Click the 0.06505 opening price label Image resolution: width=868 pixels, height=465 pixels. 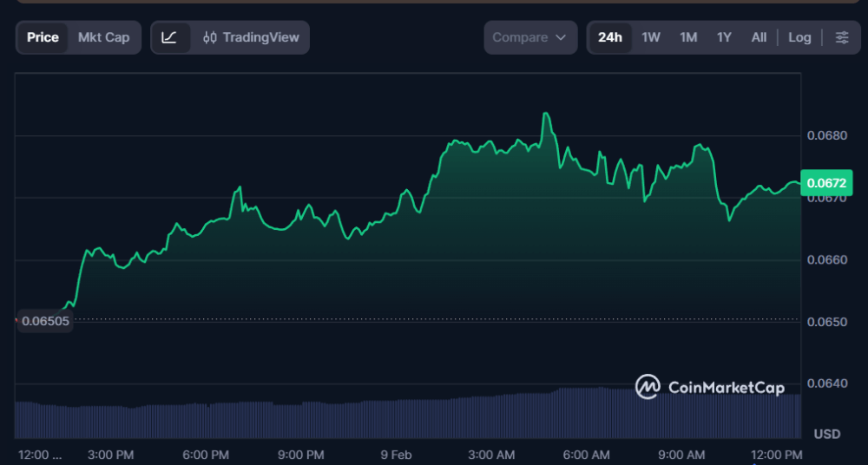[45, 321]
